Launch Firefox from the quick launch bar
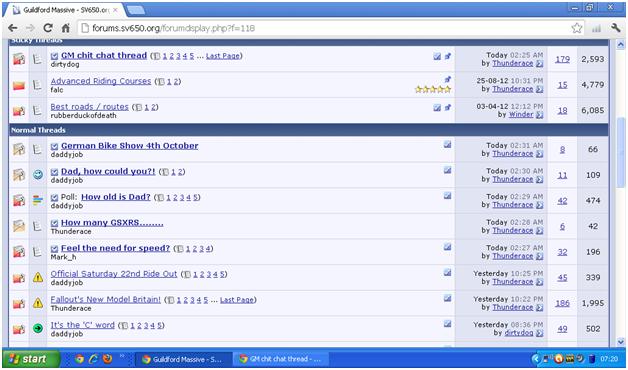 [x=107, y=359]
